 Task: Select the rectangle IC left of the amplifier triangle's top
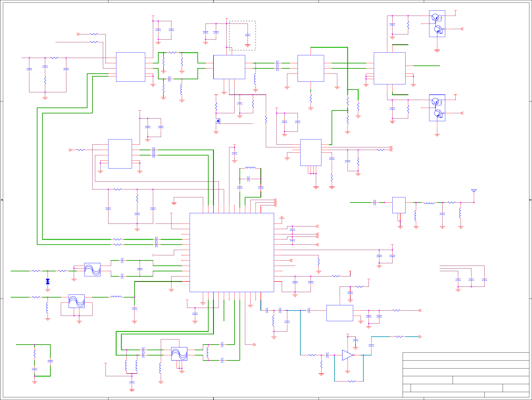click(339, 313)
